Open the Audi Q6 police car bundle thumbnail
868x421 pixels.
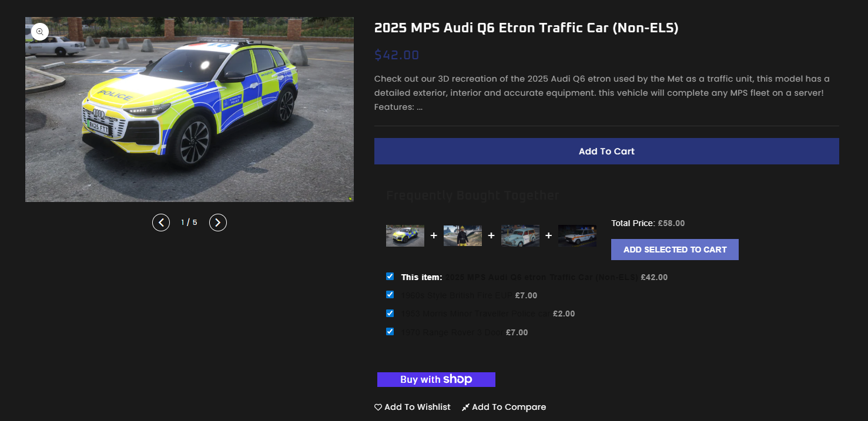coord(405,235)
